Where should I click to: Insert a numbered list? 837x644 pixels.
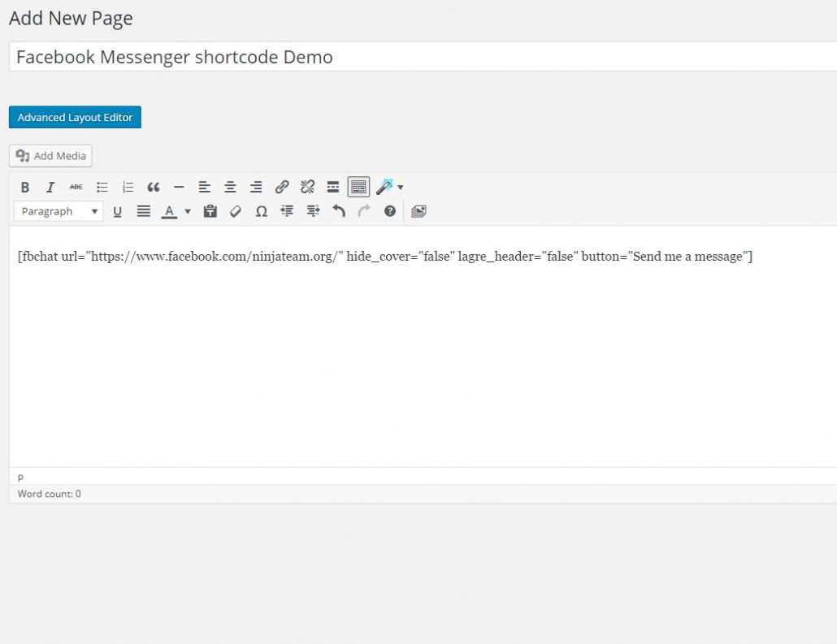click(128, 188)
